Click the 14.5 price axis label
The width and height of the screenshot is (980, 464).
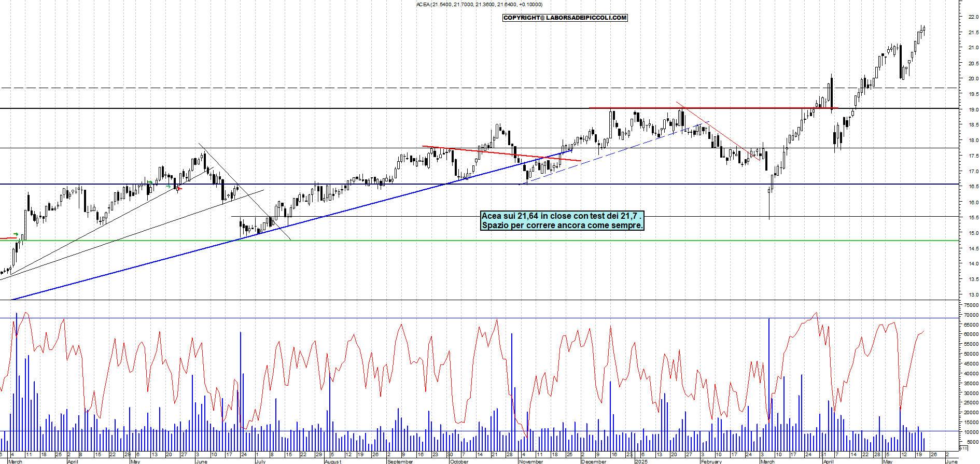tap(973, 249)
